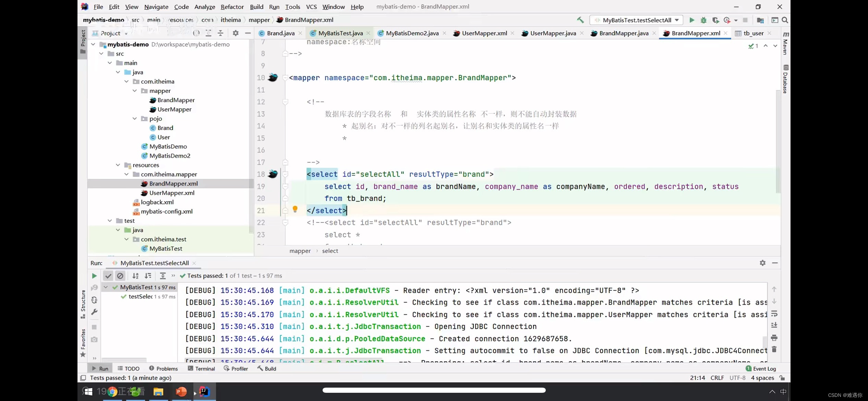Click the gutter mapper icon on line 10

coord(273,77)
